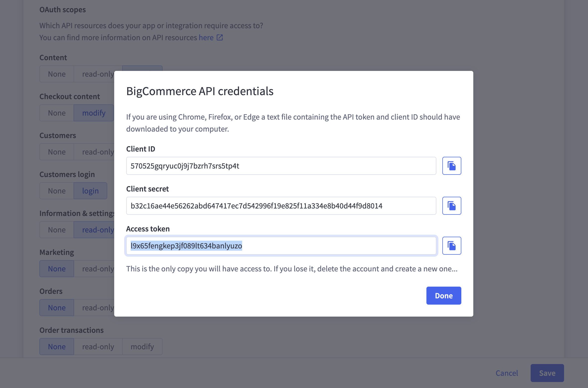The image size is (588, 388).
Task: Copy the Client secret to clipboard
Action: point(452,206)
